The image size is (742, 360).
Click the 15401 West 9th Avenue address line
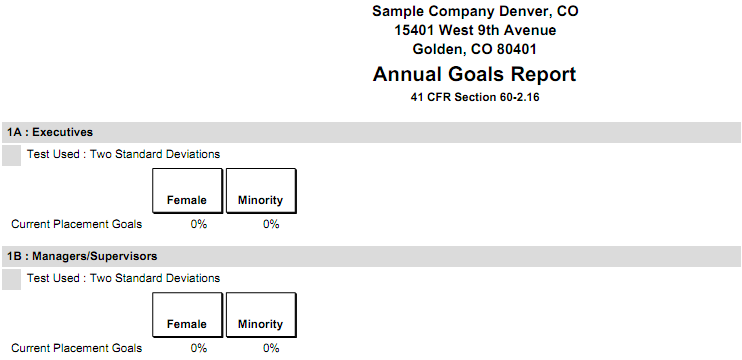click(x=476, y=30)
